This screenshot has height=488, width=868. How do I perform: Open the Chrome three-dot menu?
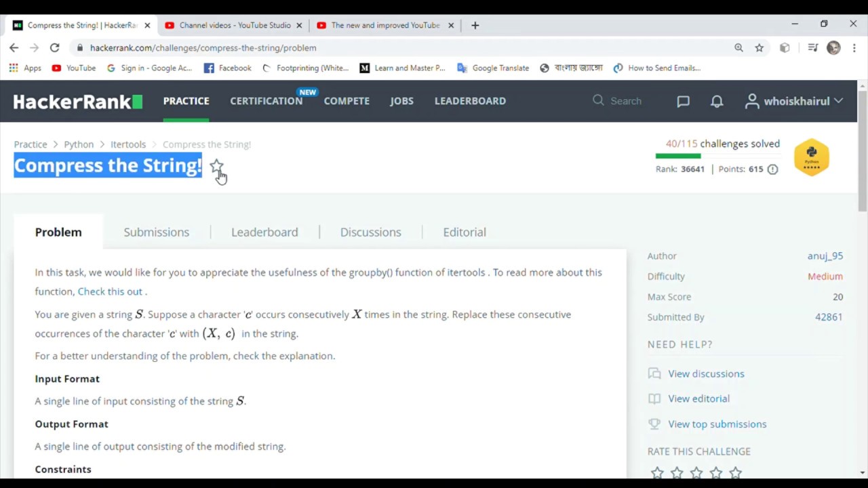click(x=854, y=47)
